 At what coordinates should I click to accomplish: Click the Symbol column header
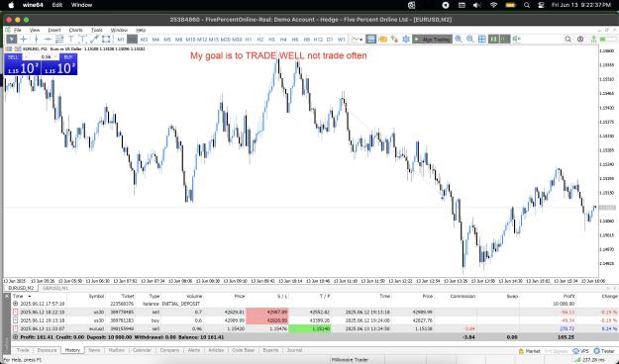96,296
